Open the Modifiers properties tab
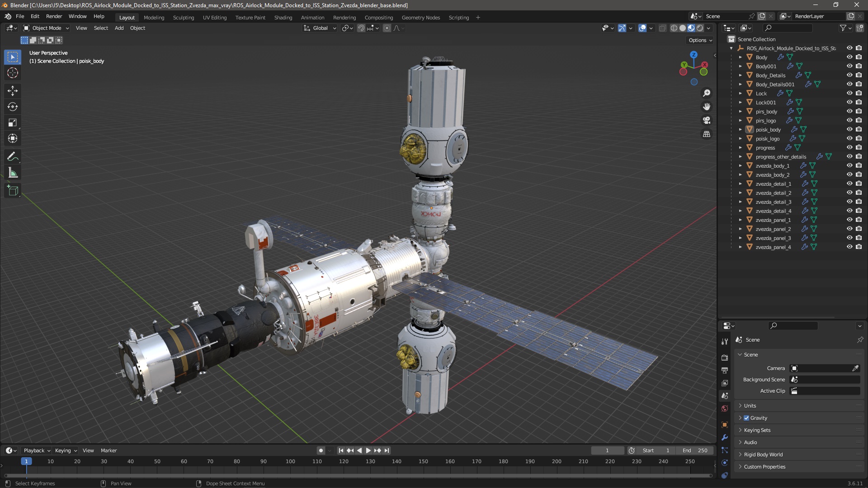Screen dimensions: 868x488 [x=725, y=437]
